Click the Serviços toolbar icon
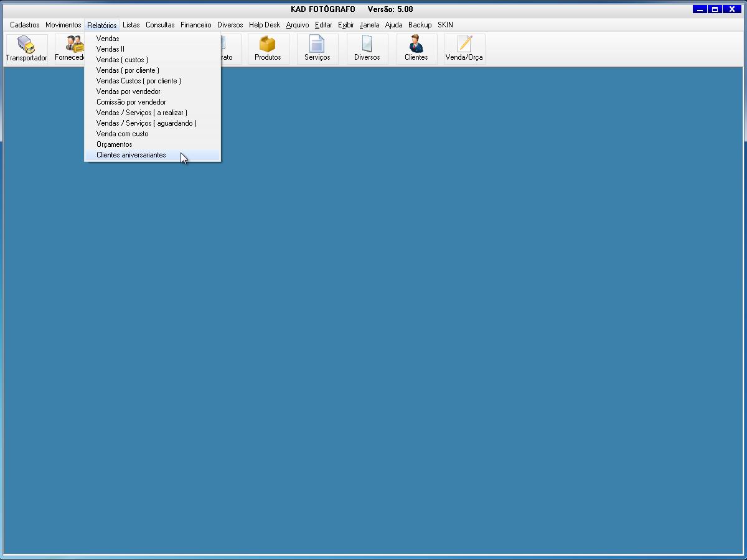This screenshot has width=747, height=560. (x=317, y=45)
